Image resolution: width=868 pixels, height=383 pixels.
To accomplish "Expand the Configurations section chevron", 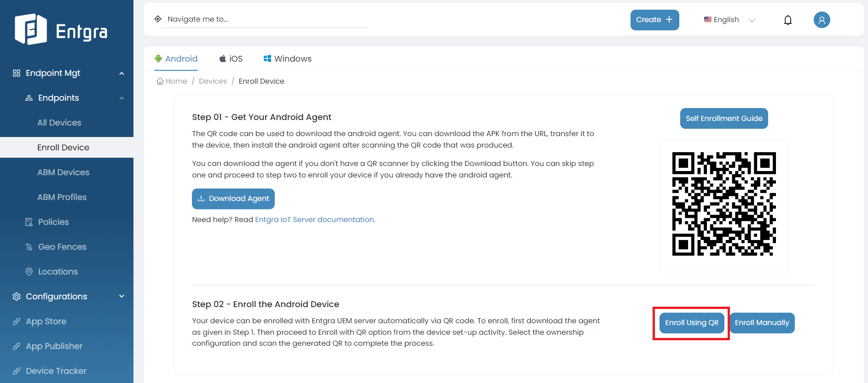I will (x=122, y=296).
